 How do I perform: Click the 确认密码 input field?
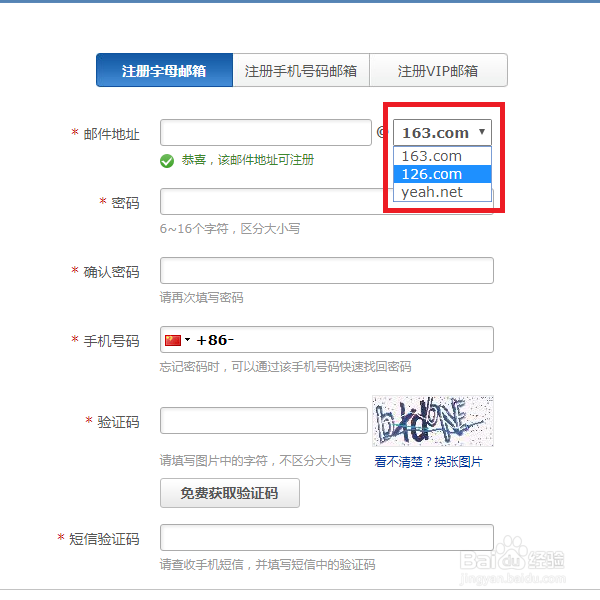point(327,271)
